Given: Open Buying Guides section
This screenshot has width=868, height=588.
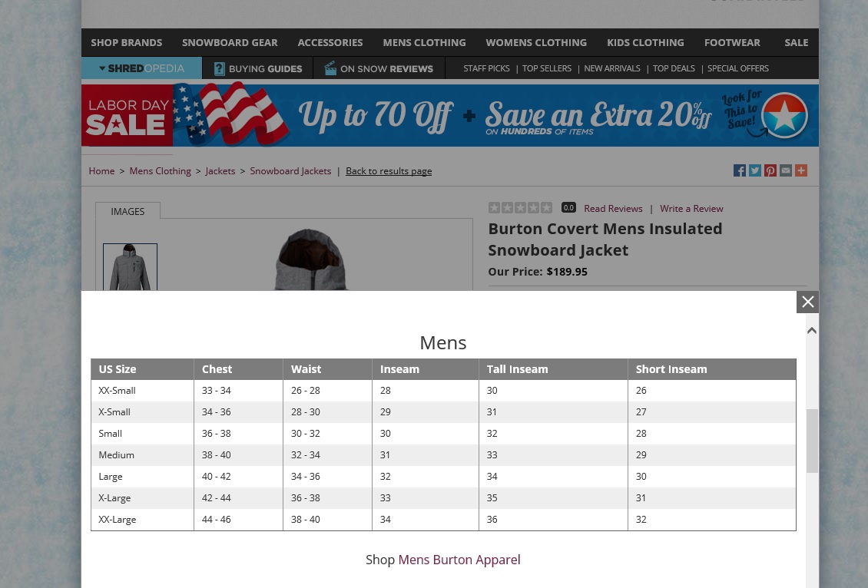Looking at the screenshot, I should (x=258, y=68).
